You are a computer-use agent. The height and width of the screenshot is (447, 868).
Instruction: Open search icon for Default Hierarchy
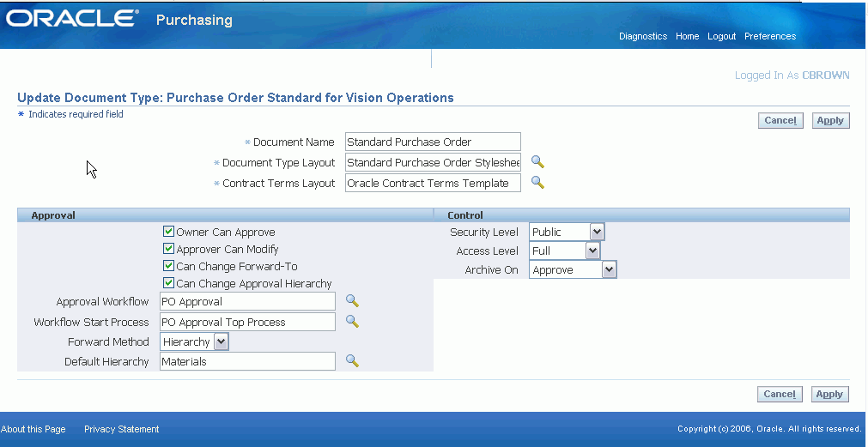pyautogui.click(x=352, y=361)
